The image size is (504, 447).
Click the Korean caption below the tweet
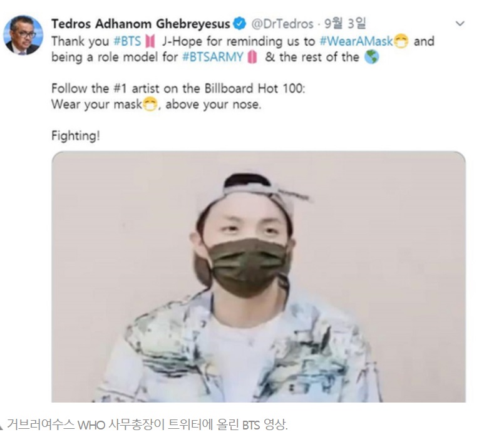click(x=147, y=425)
